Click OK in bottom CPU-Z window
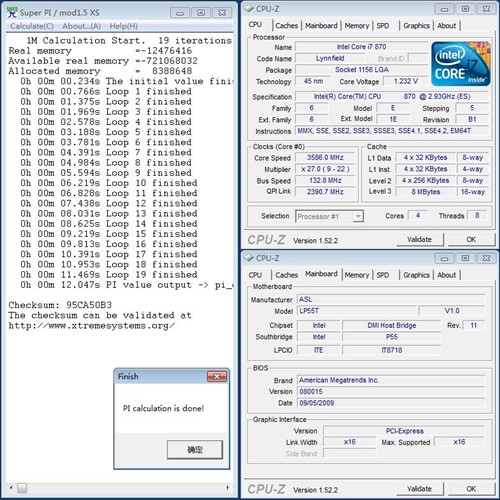Screen dimensions: 500x500 (471, 489)
